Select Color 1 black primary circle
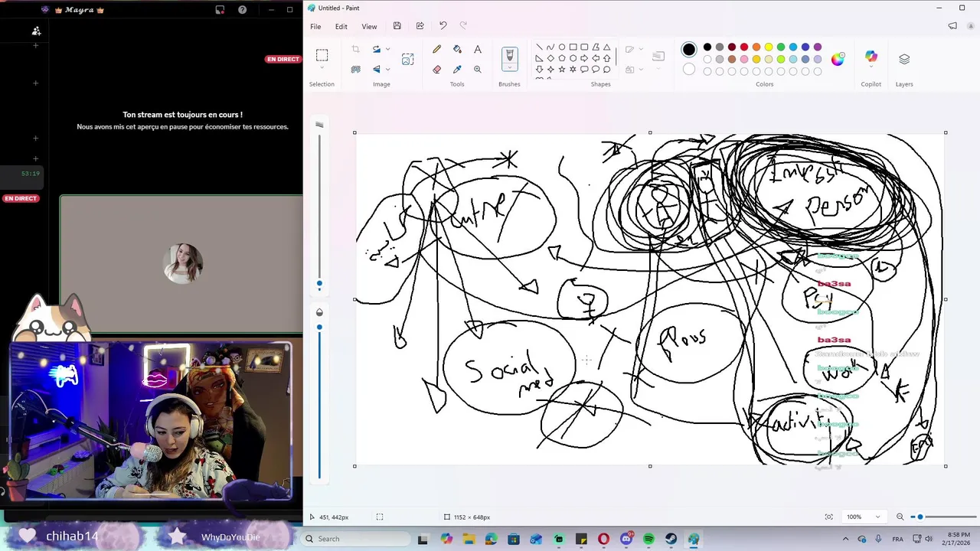The width and height of the screenshot is (980, 551). [689, 49]
